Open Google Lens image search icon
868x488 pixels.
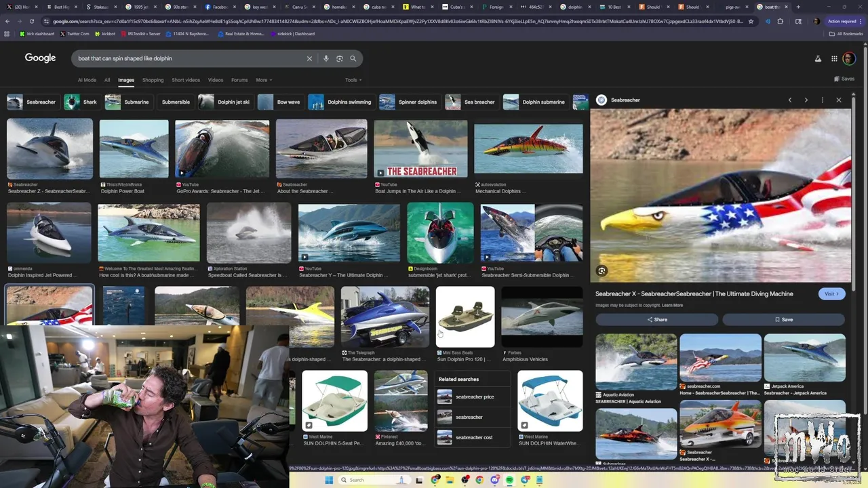click(340, 58)
